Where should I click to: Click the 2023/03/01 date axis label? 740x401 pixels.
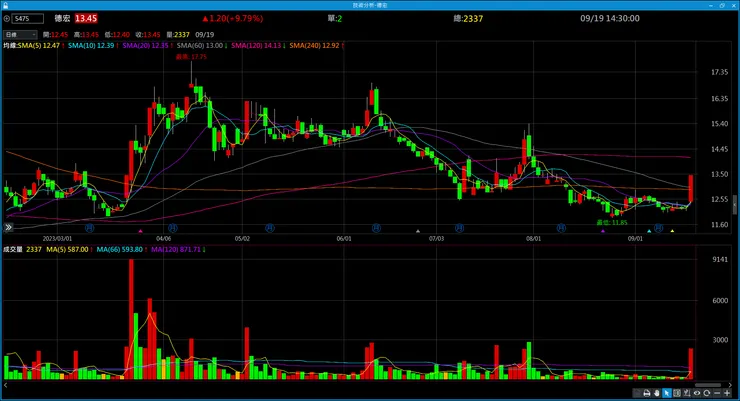57,239
